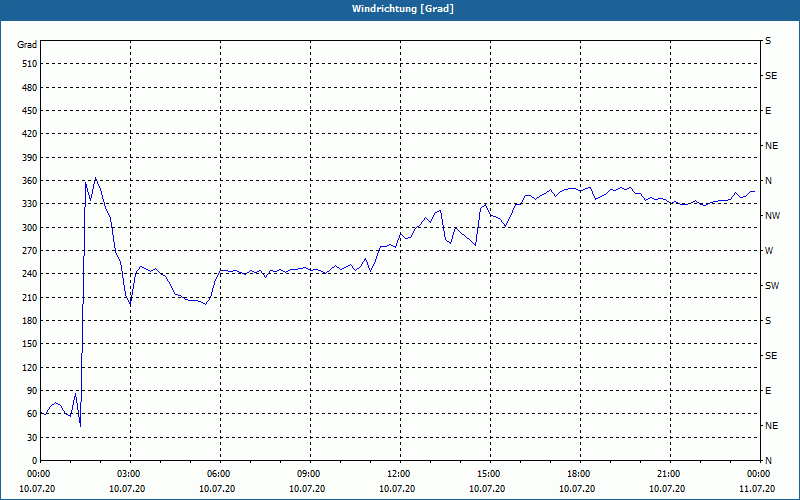Select the 15:00 time label
This screenshot has width=800, height=500.
click(x=488, y=474)
